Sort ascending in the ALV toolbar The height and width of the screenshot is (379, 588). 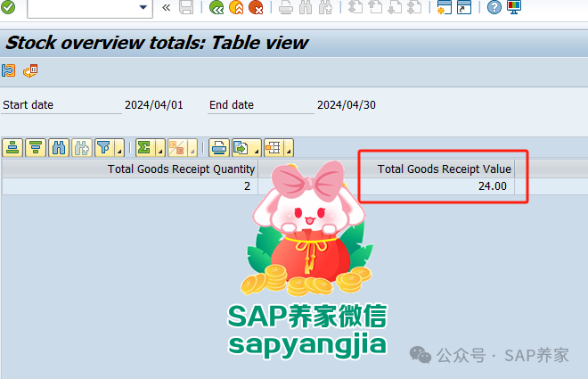[12, 147]
